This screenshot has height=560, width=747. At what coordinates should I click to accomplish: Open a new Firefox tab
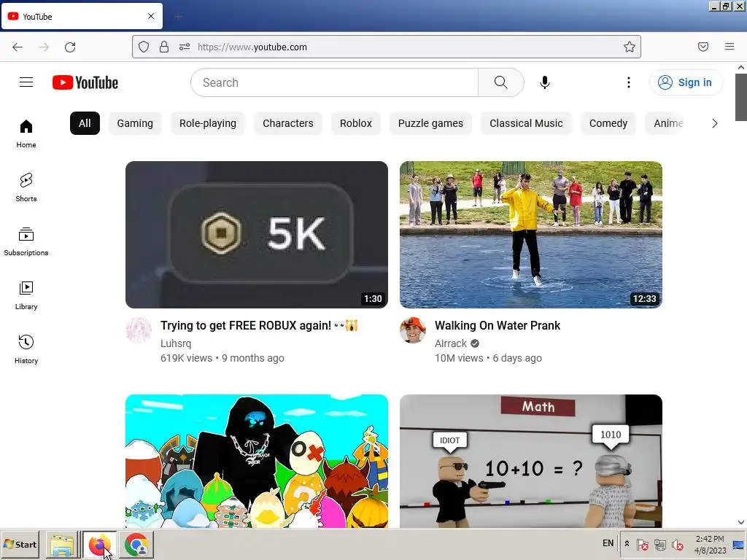(178, 17)
